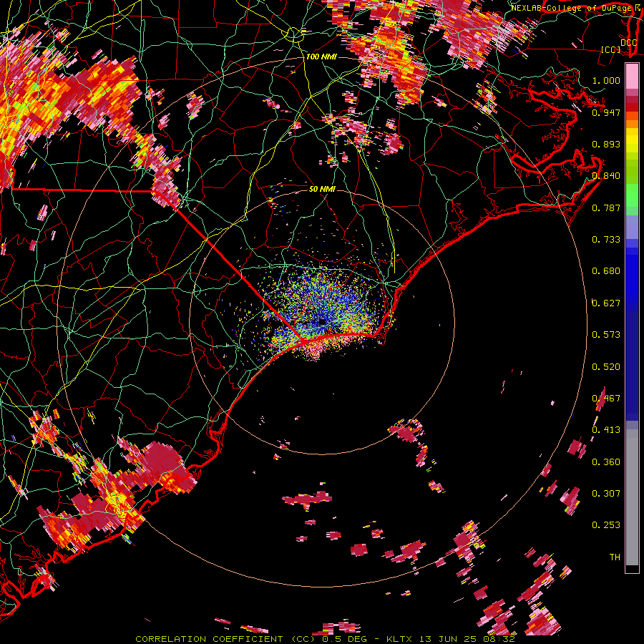Click the black radar site dot at center
The image size is (644, 644).
coord(323,322)
